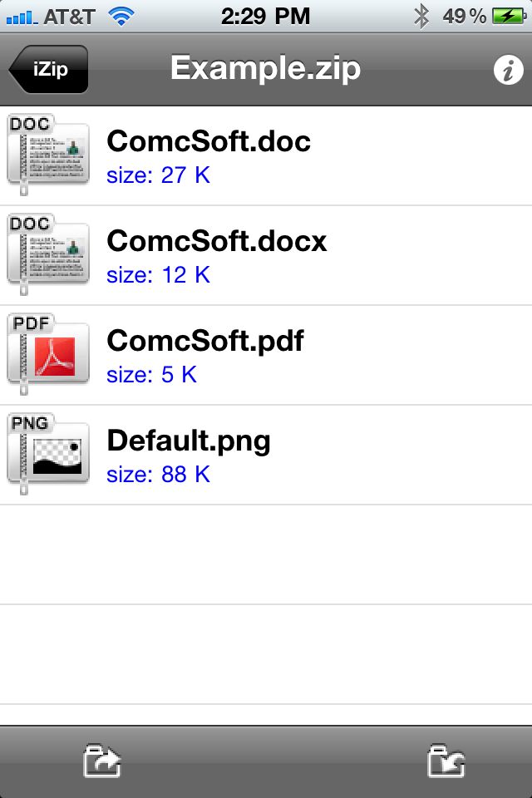The height and width of the screenshot is (798, 532).
Task: Tap the Example.zip title in navigation bar
Action: tap(265, 68)
